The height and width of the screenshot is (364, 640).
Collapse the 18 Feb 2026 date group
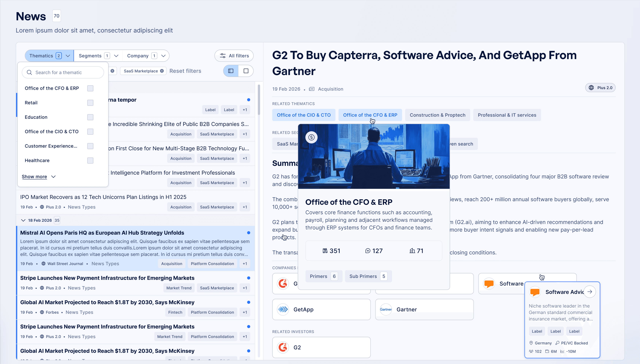[x=23, y=220]
